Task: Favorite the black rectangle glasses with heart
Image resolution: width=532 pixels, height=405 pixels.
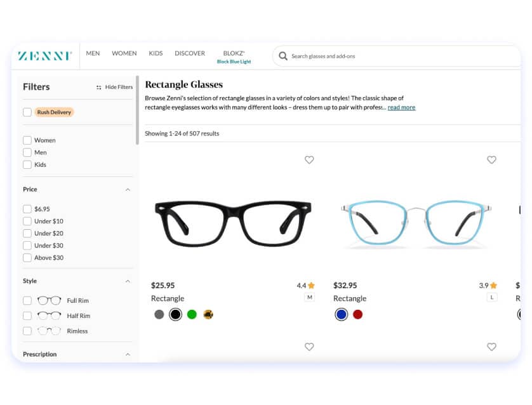Action: (x=309, y=160)
